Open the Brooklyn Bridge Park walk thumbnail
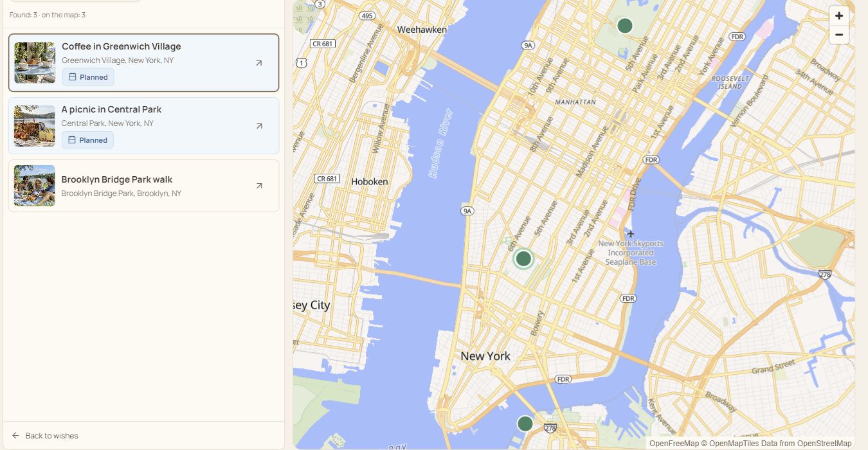The height and width of the screenshot is (450, 868). click(x=35, y=186)
